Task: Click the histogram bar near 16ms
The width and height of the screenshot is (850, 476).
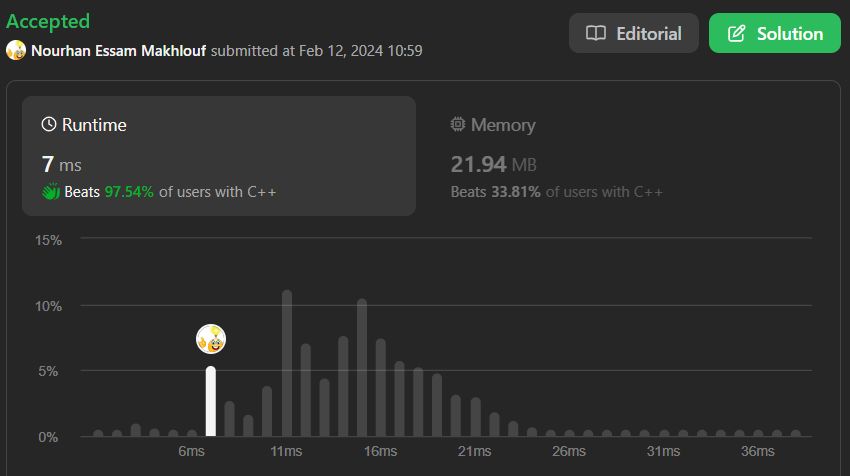Action: click(381, 388)
